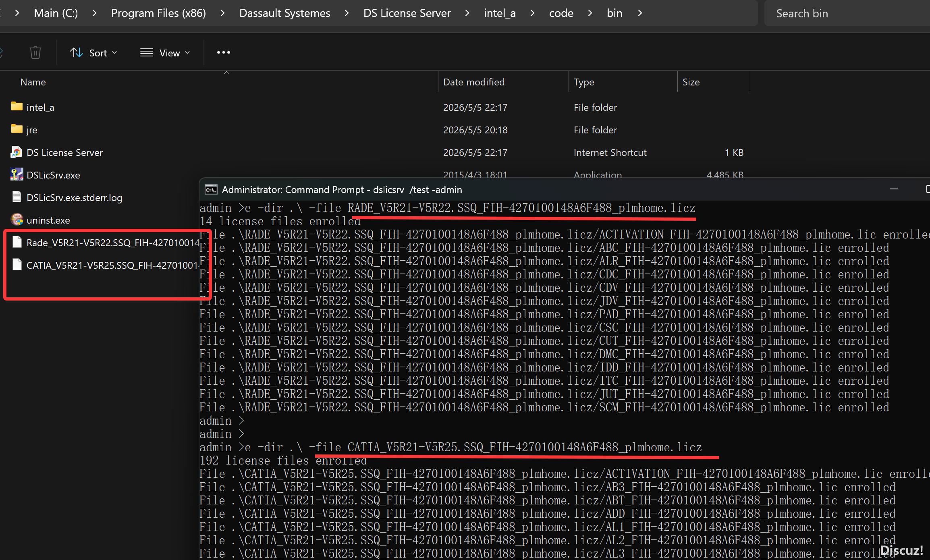Click DS License Server file name
This screenshot has height=560, width=930.
pyautogui.click(x=64, y=153)
